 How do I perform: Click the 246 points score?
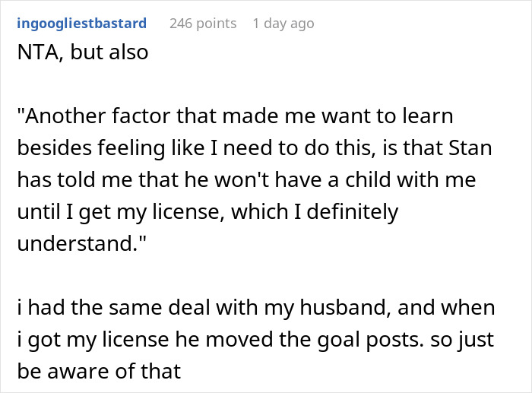pos(201,24)
